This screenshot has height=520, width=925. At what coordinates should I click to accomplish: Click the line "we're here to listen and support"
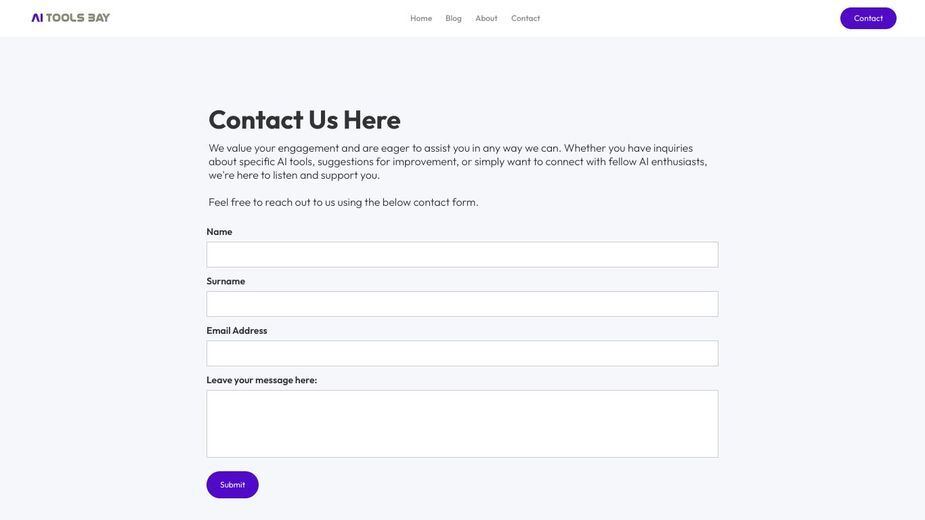click(294, 175)
